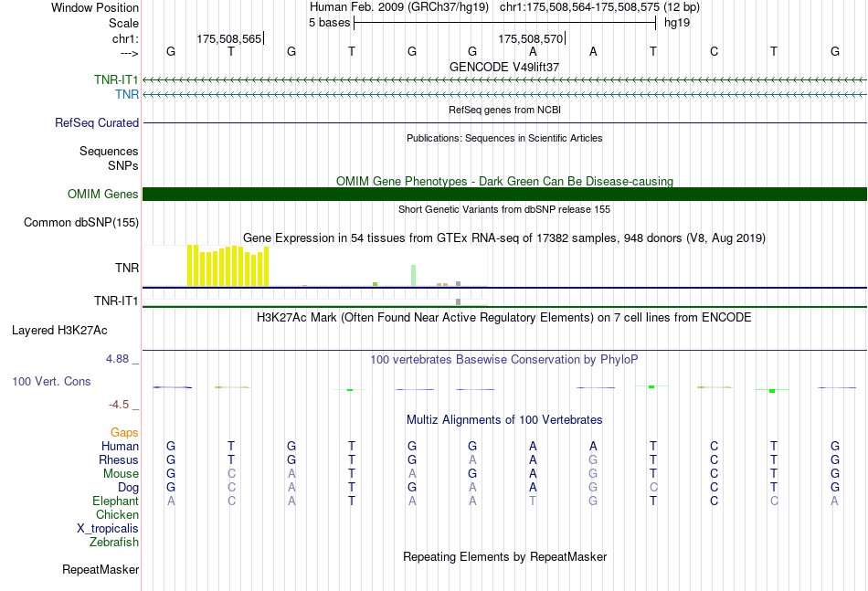Click the hg19 label after scale bar
The height and width of the screenshot is (591, 868).
(x=677, y=23)
